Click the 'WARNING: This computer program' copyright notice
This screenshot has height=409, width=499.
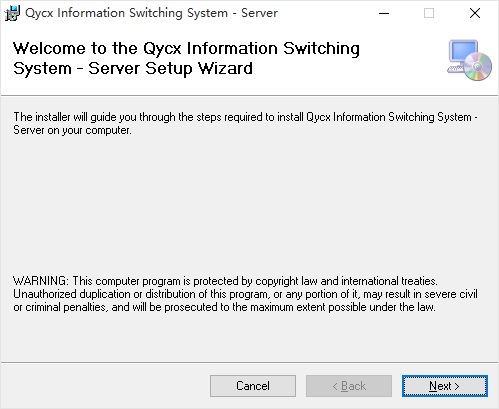click(x=245, y=294)
